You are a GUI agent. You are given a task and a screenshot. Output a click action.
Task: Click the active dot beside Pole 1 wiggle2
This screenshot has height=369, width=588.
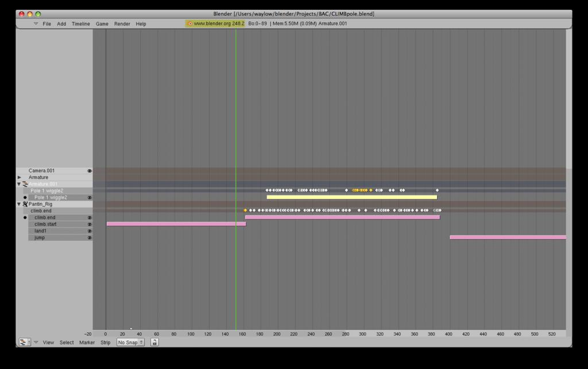point(25,198)
